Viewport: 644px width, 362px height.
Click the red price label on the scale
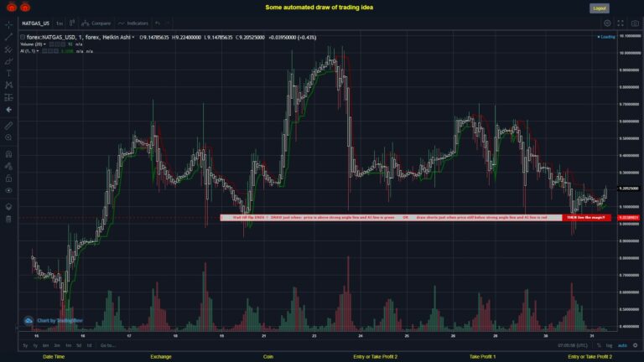tap(628, 218)
